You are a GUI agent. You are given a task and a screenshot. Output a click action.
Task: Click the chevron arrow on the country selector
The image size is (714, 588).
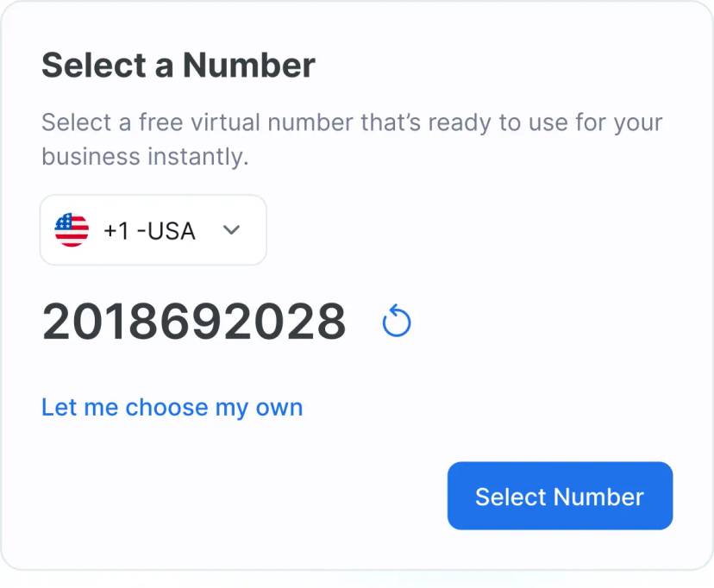pyautogui.click(x=231, y=230)
